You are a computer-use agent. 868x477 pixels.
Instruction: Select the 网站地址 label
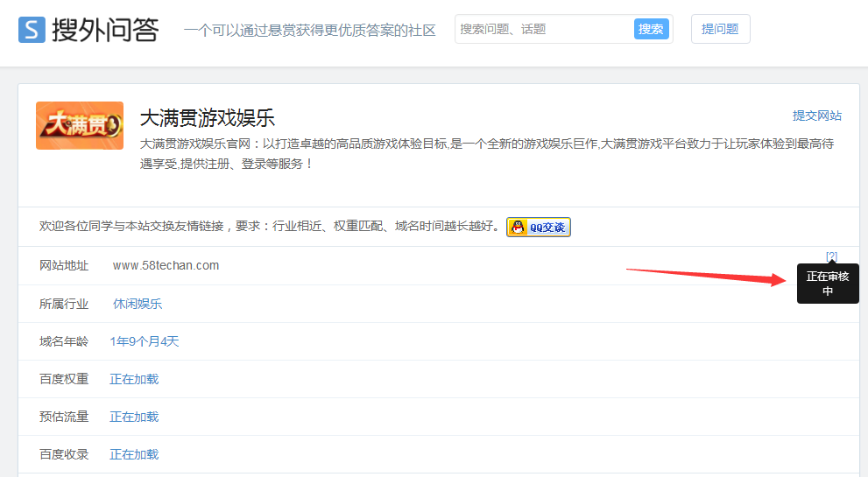[x=64, y=265]
